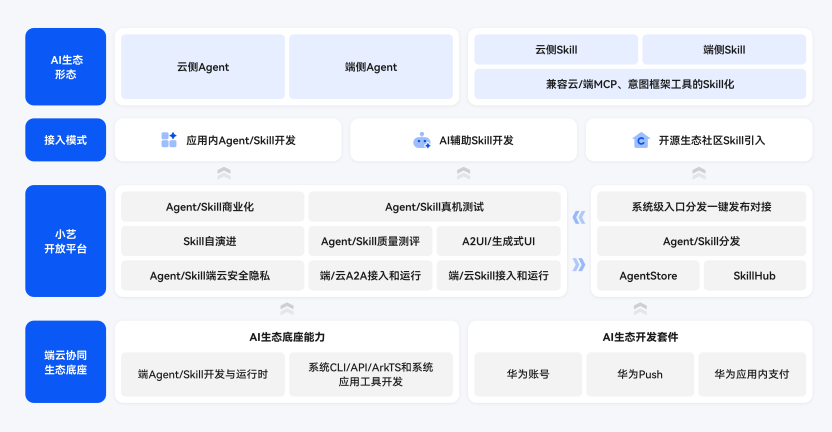The height and width of the screenshot is (432, 832).
Task: Click the Skill自演进 box
Action: click(212, 241)
